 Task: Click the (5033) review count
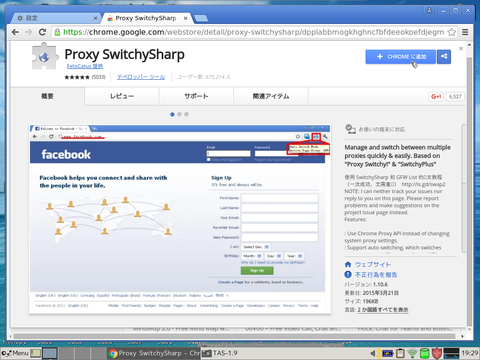click(98, 77)
